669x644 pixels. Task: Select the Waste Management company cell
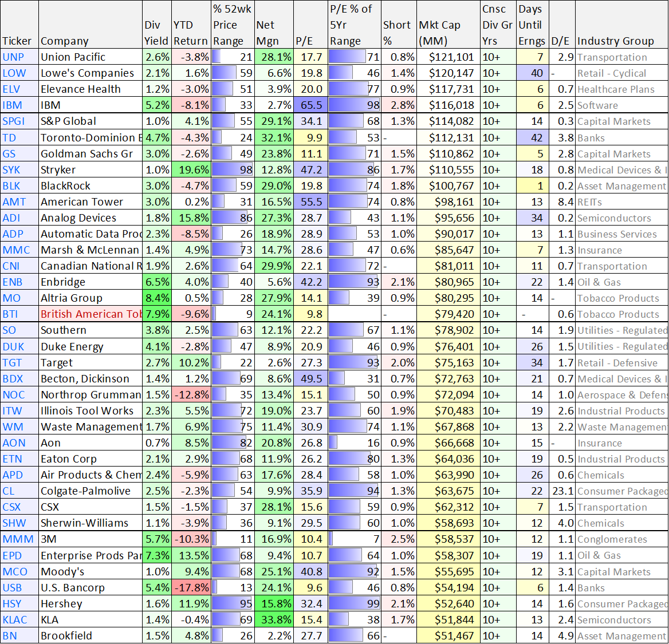[90, 426]
